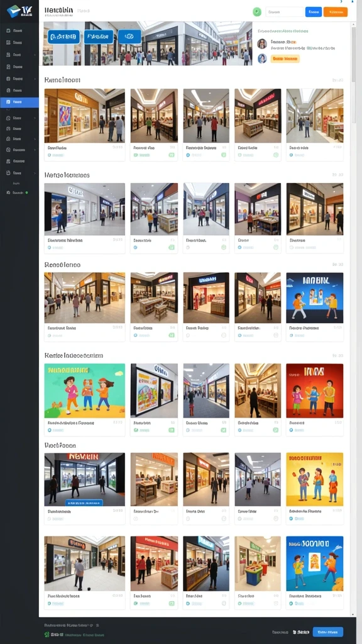Open the cartoon thumbnail with the red background
This screenshot has width=362, height=644.
pyautogui.click(x=314, y=391)
